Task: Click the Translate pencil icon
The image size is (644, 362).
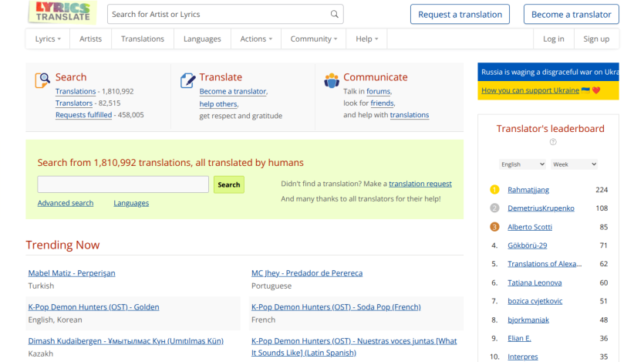Action: pyautogui.click(x=187, y=80)
